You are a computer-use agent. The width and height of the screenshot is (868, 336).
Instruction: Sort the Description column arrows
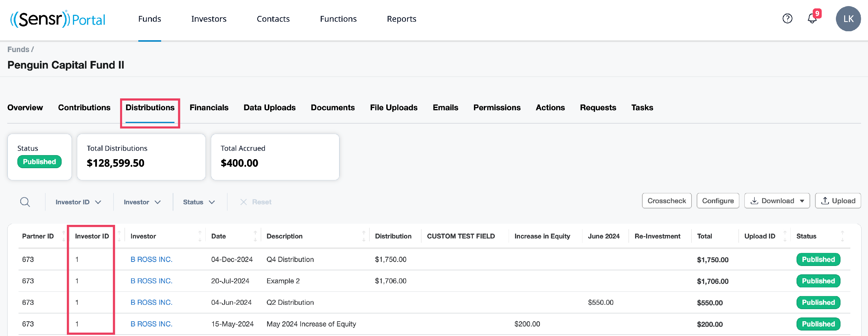364,236
